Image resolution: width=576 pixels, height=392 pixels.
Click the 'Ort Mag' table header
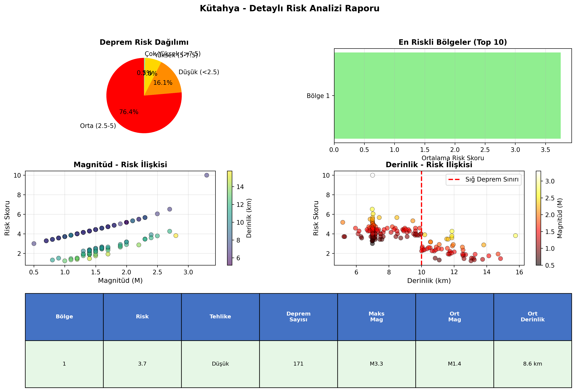coord(455,317)
